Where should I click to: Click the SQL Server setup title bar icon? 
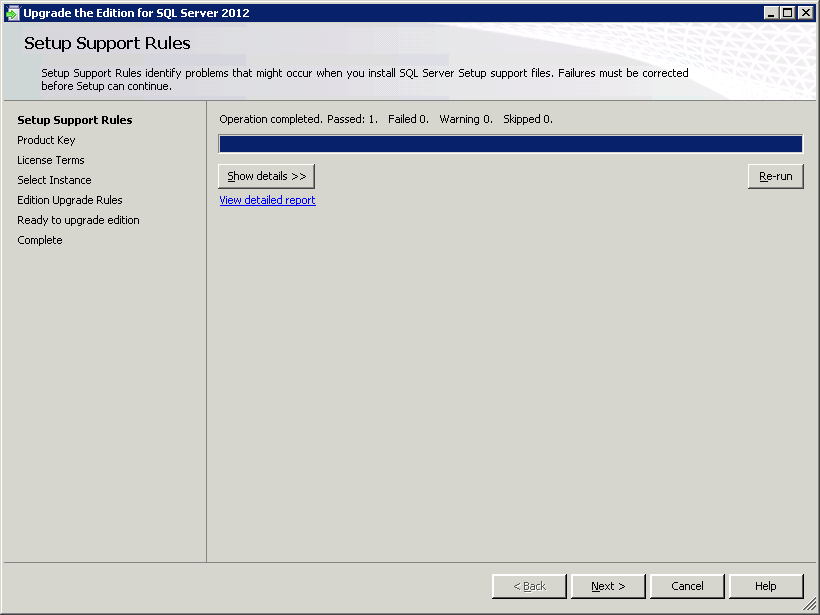pos(12,13)
